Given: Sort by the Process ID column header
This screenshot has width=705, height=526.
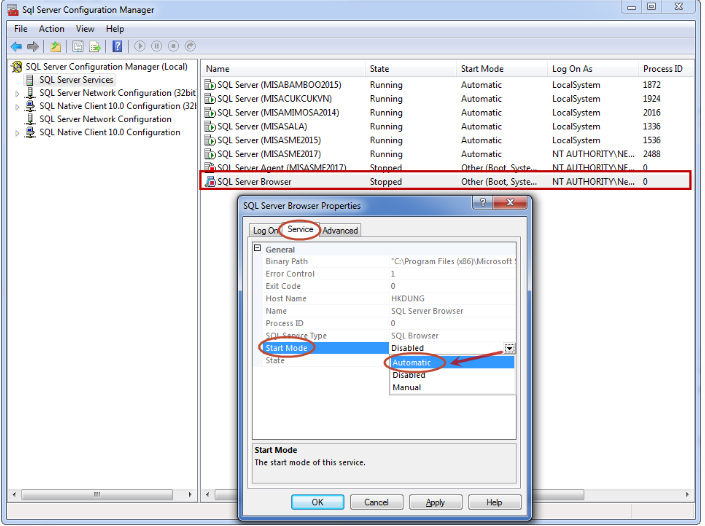Looking at the screenshot, I should click(x=666, y=69).
